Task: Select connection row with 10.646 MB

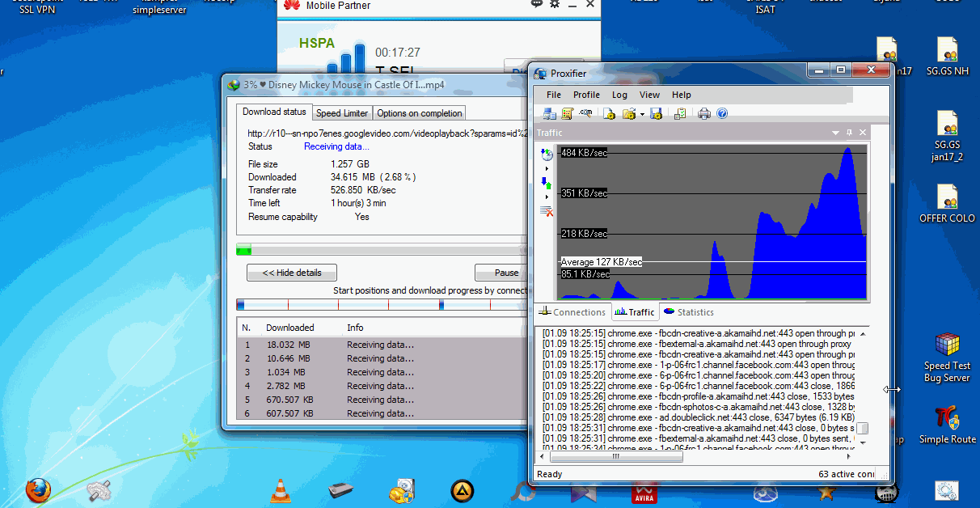Action: click(x=382, y=358)
